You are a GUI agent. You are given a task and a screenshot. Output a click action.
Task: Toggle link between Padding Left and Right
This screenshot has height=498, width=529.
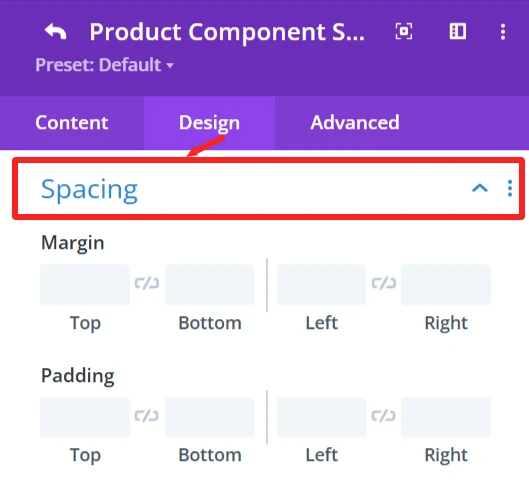[384, 416]
